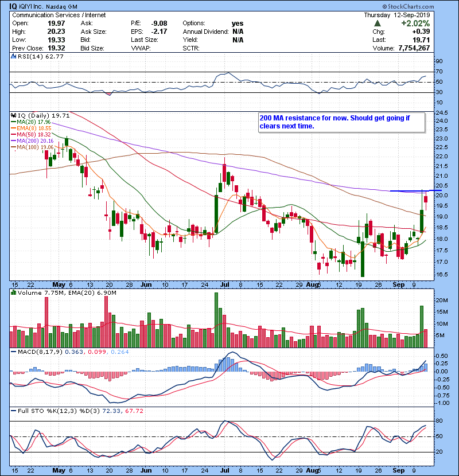Select the 'IQ iQIYI Inc. Nasdaq GM' chart title
Viewport: 459px width, 476px height.
pos(43,6)
